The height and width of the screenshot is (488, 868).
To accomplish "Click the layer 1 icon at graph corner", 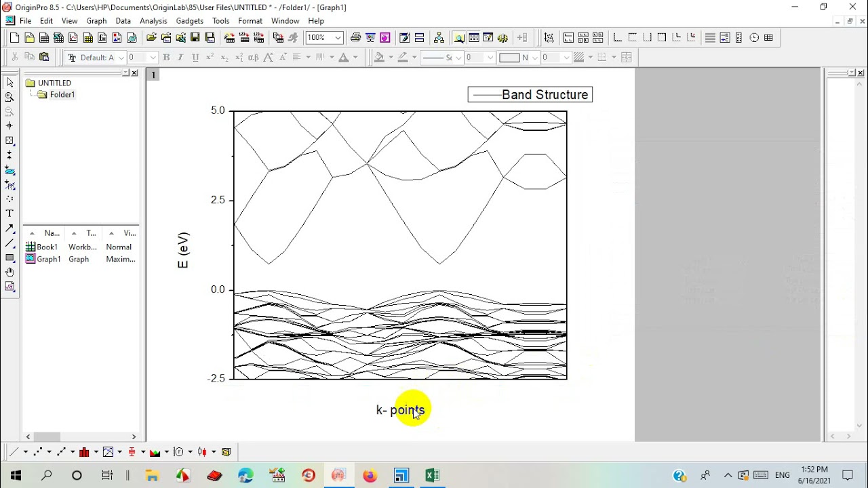I will 153,75.
